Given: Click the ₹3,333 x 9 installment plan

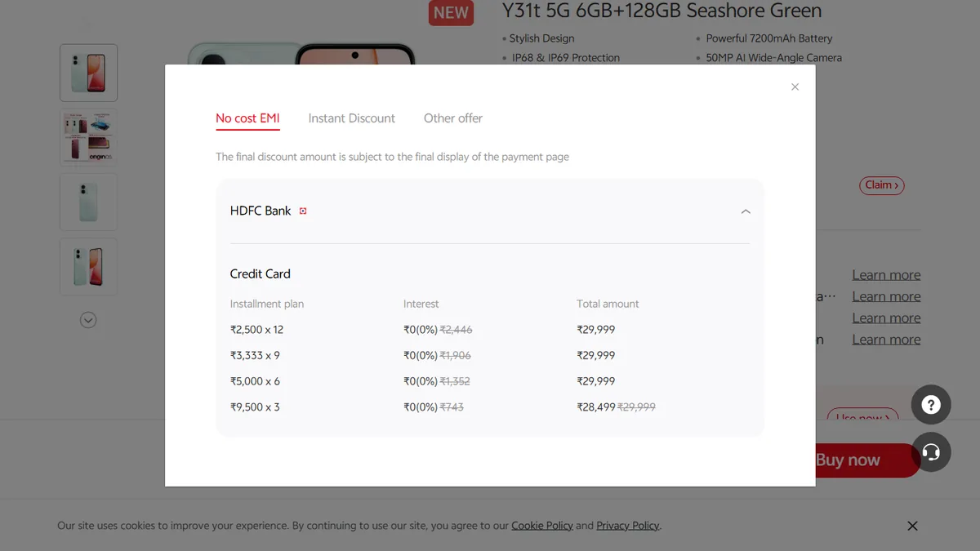Looking at the screenshot, I should 255,356.
